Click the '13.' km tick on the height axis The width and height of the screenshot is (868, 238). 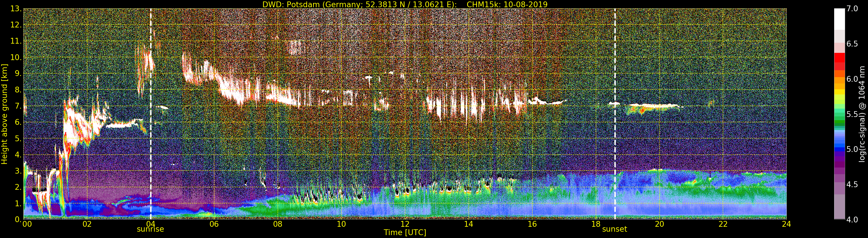(x=16, y=9)
